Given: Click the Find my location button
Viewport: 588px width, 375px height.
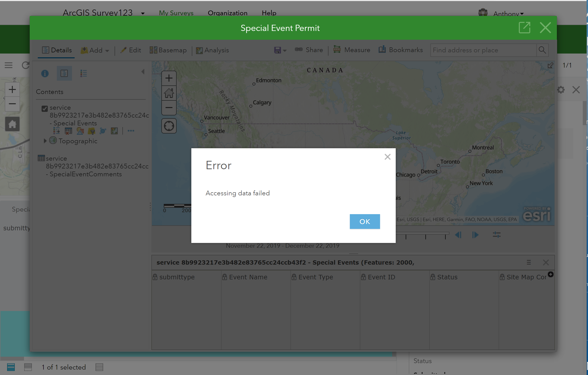Looking at the screenshot, I should (169, 126).
